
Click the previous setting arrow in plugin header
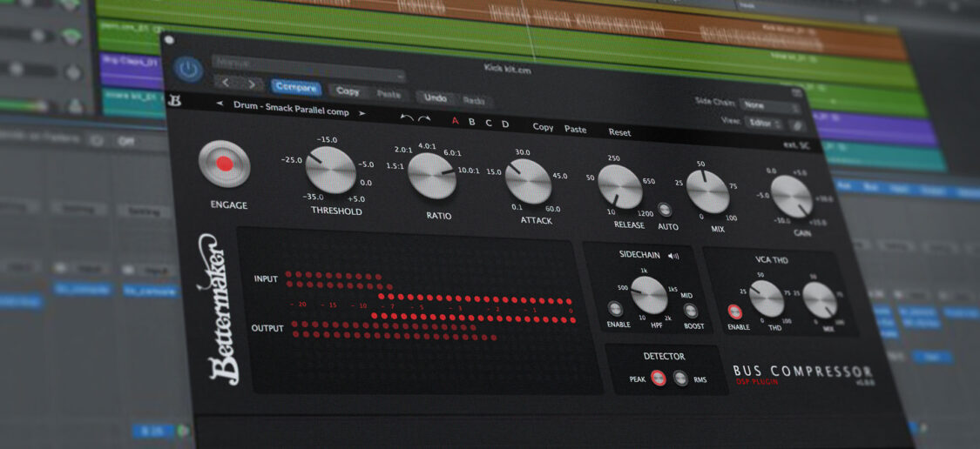pos(226,82)
